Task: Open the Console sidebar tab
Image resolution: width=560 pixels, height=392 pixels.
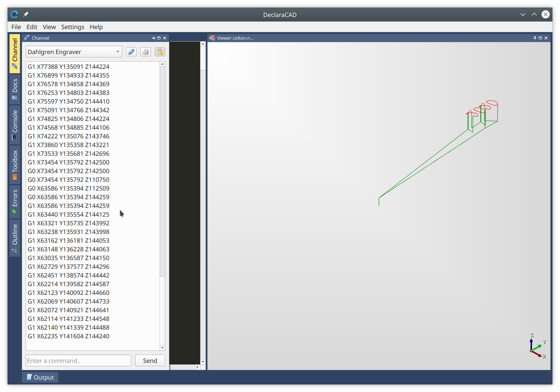Action: (15, 125)
